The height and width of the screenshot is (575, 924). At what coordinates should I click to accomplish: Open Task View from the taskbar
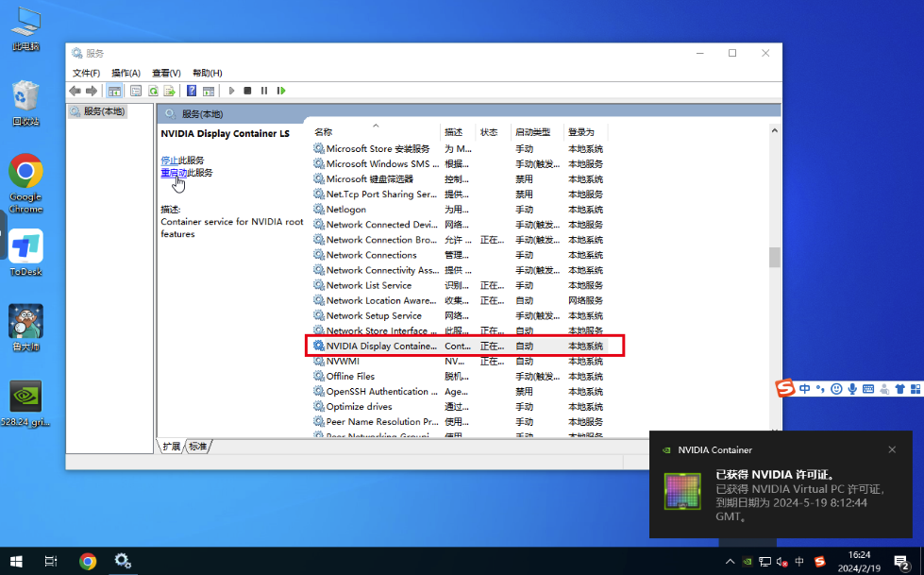click(51, 562)
